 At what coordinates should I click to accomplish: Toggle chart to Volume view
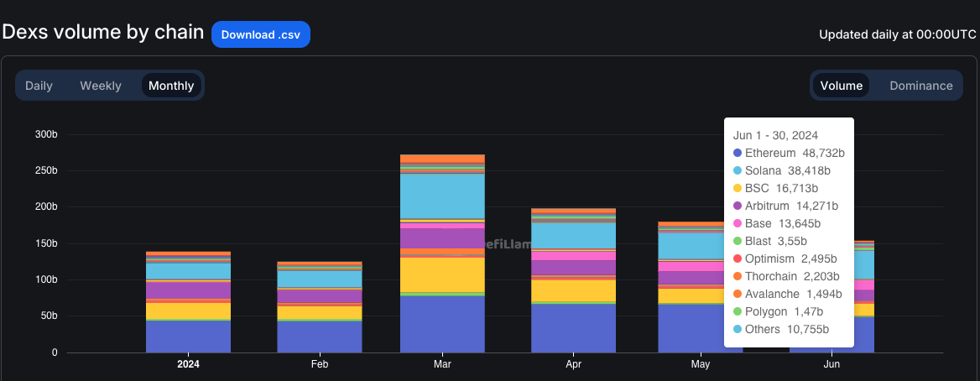[842, 86]
